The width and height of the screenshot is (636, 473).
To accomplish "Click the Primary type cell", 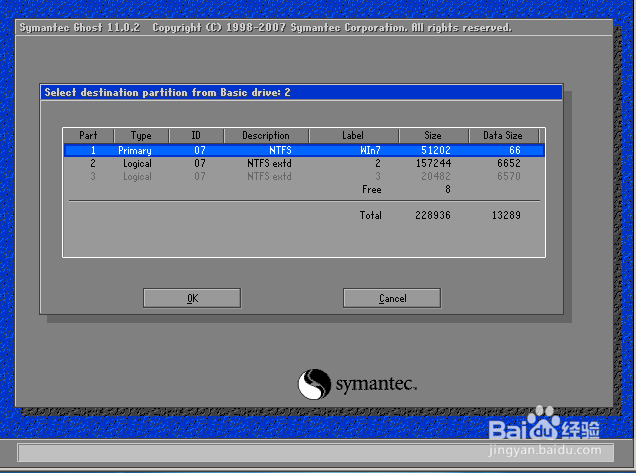I will tap(135, 151).
